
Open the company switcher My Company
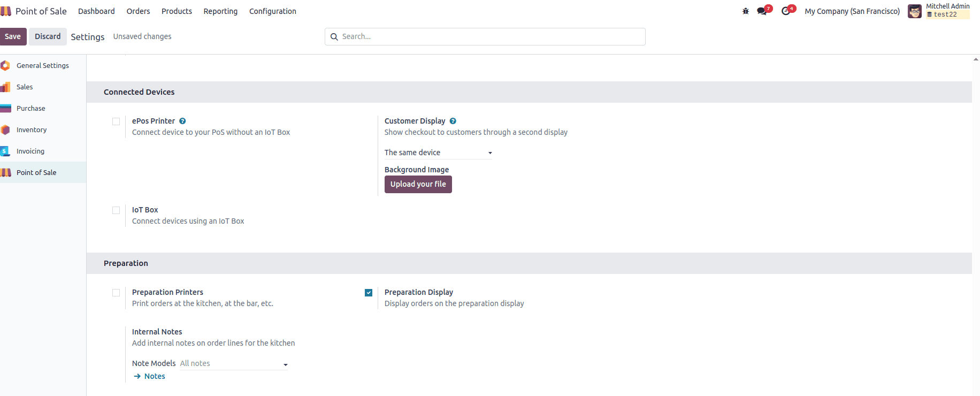pos(852,11)
